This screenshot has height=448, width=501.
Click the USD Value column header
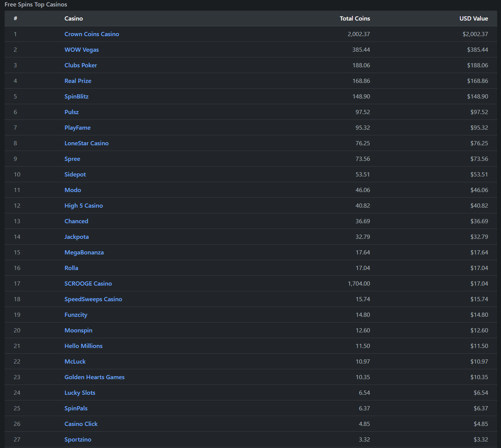click(474, 18)
